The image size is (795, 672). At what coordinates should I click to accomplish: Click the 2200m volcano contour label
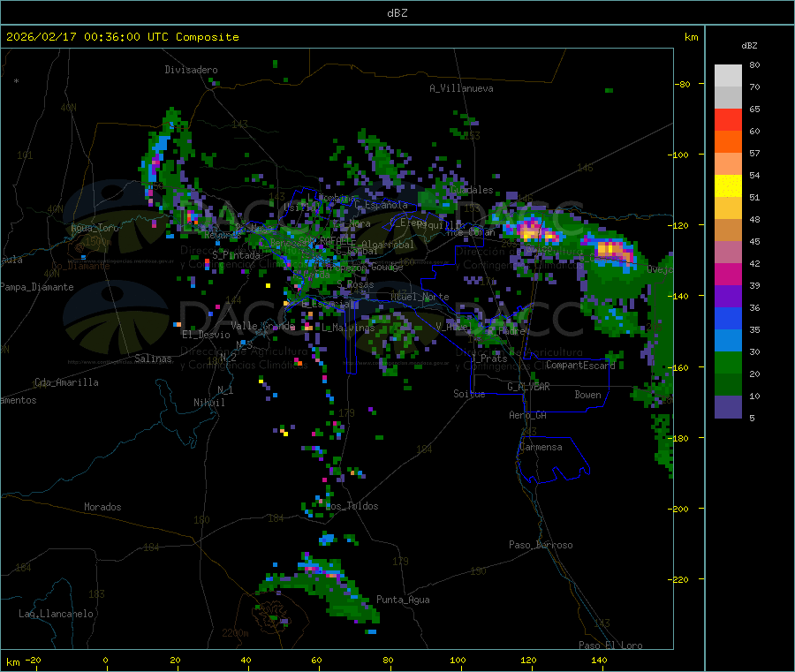(x=235, y=633)
